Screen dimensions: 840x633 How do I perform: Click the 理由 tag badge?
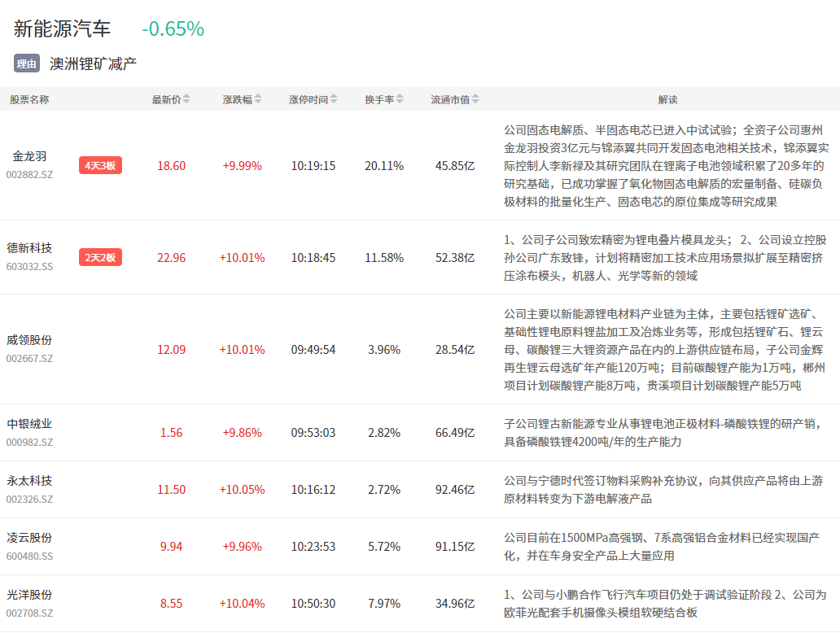tap(27, 63)
